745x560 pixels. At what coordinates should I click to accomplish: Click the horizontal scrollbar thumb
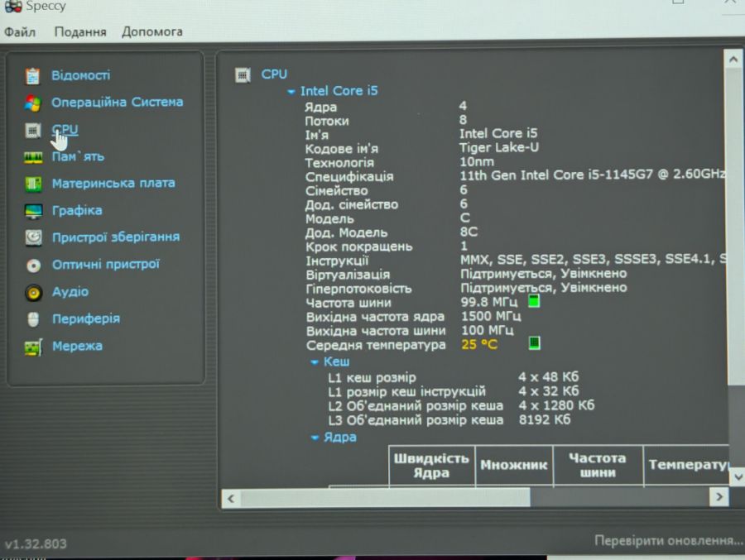(385, 498)
